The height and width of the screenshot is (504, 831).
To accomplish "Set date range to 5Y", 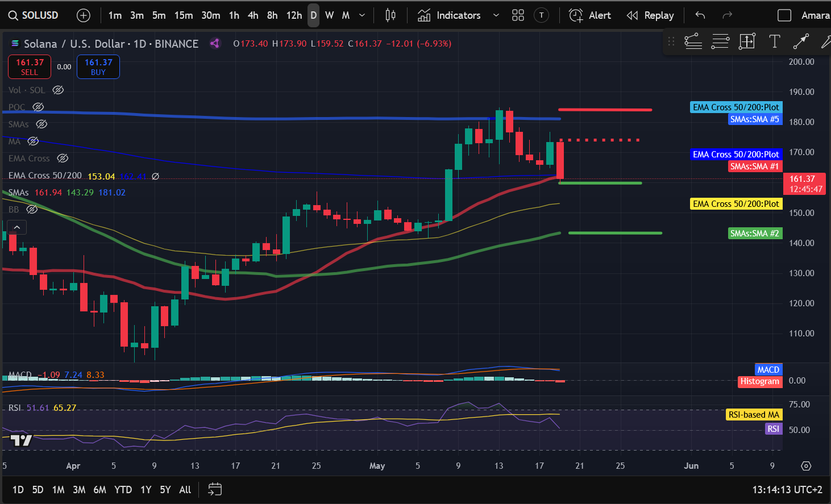I will tap(165, 489).
